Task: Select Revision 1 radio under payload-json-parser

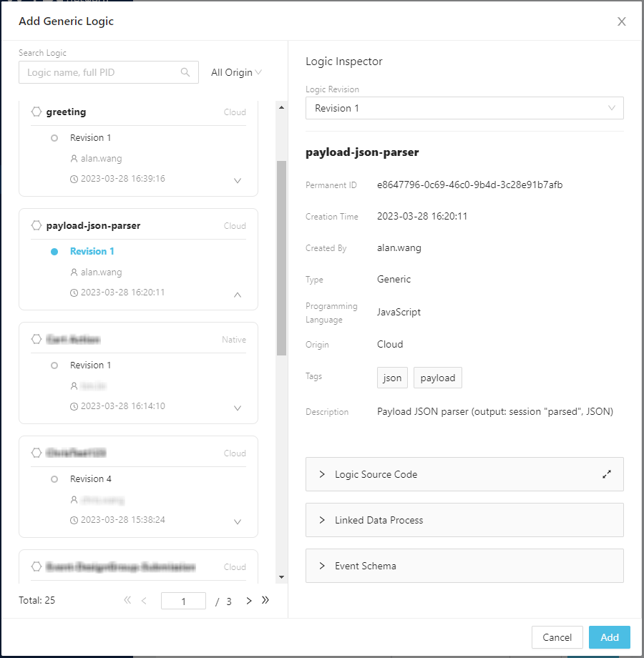Action: pyautogui.click(x=54, y=252)
